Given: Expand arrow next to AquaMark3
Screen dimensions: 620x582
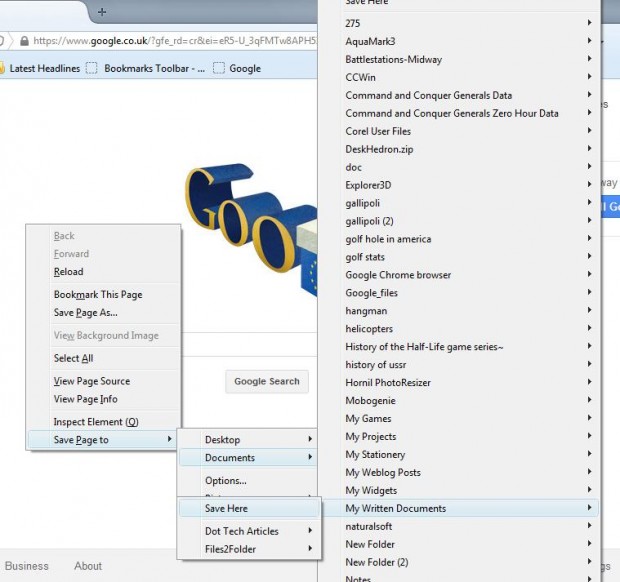Looking at the screenshot, I should pyautogui.click(x=590, y=41).
